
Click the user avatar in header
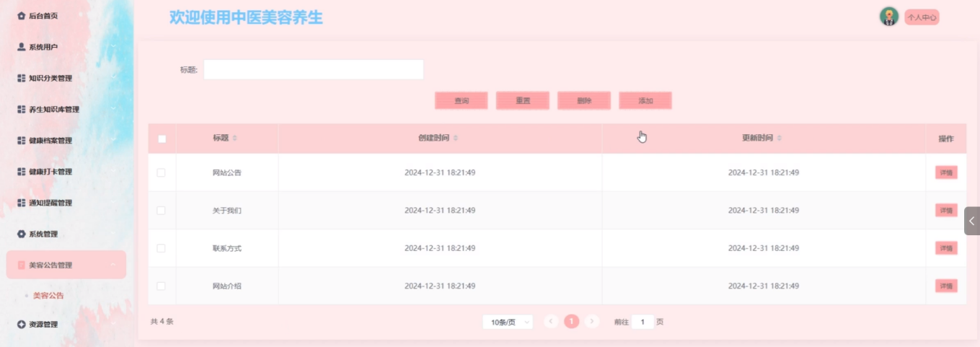click(889, 17)
